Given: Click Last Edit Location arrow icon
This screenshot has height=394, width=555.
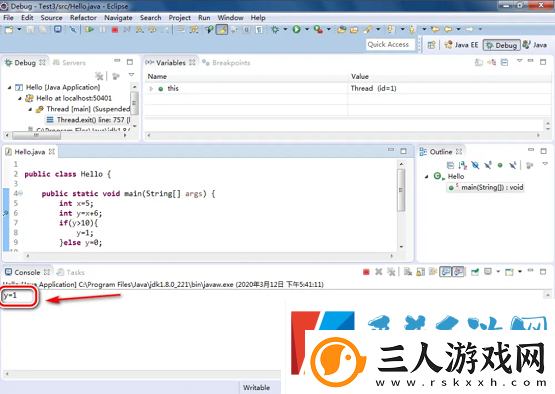Looking at the screenshot, I should click(x=435, y=29).
